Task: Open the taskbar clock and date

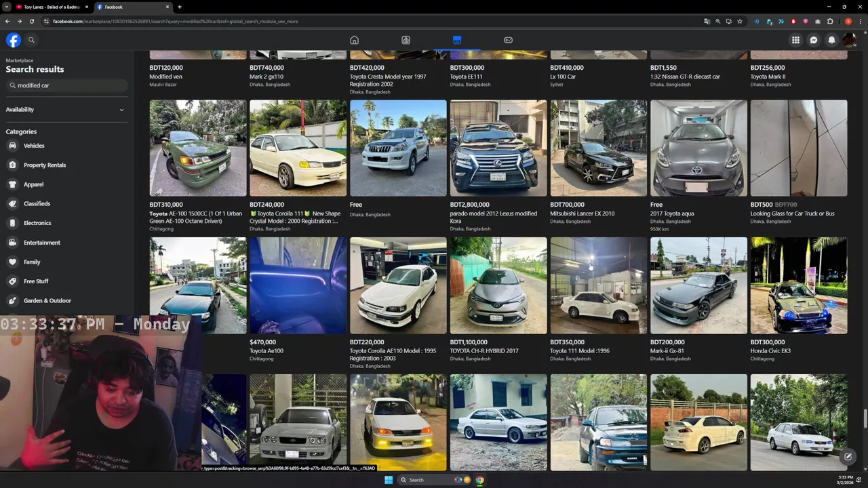Action: click(x=846, y=480)
